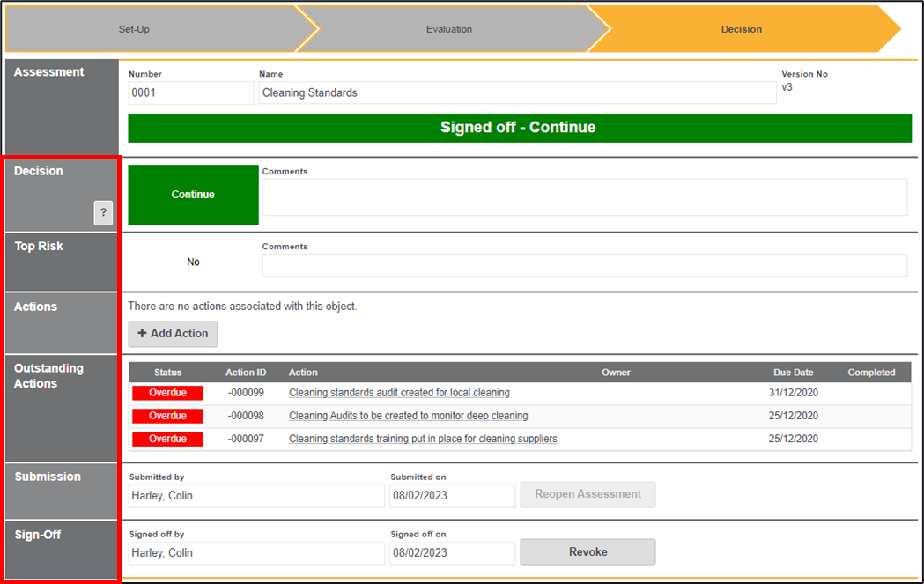
Task: Click the assessment Number field
Action: click(190, 92)
